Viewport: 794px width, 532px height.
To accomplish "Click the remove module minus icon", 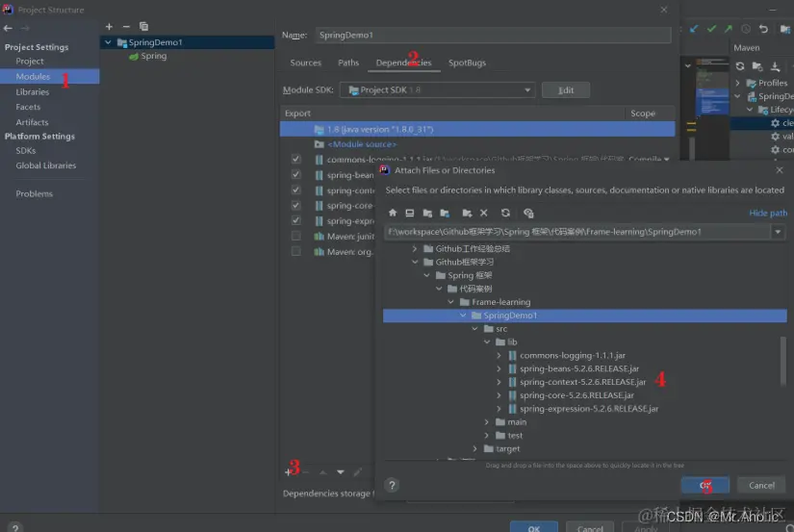I will (126, 26).
